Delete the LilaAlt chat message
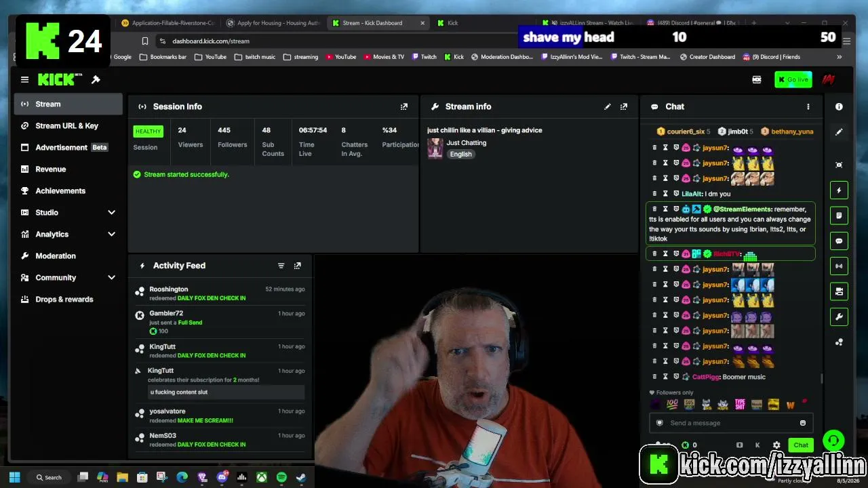The width and height of the screenshot is (868, 488). pyautogui.click(x=654, y=194)
